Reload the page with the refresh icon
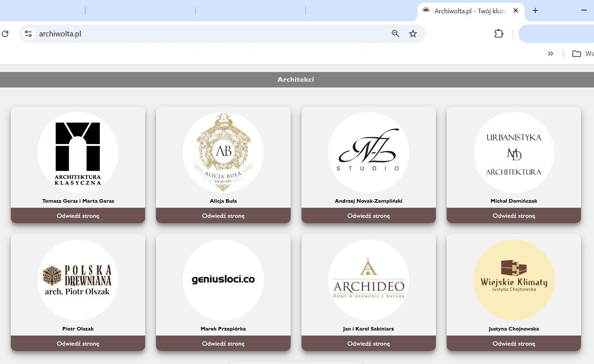The image size is (594, 364). coord(5,34)
